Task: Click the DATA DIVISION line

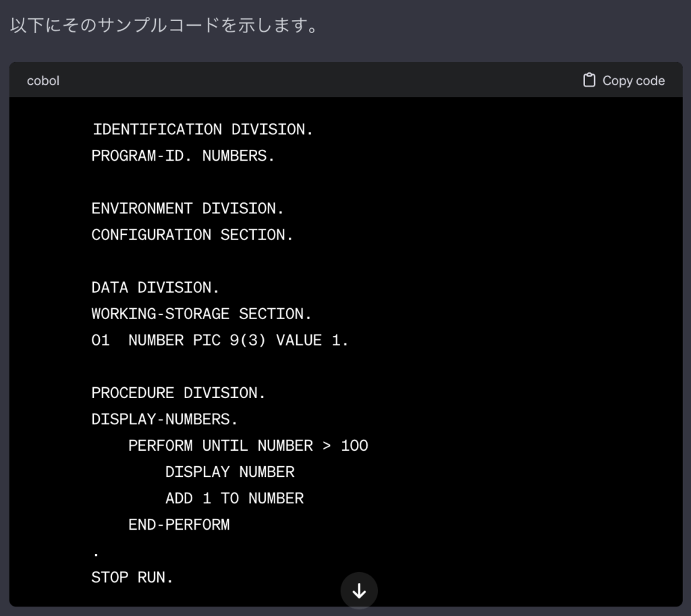Action: click(x=155, y=287)
